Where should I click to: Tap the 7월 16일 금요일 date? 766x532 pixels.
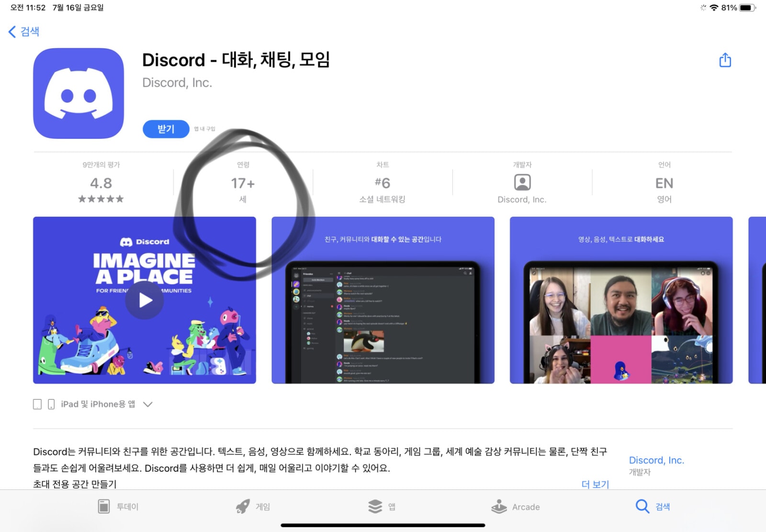tap(78, 8)
